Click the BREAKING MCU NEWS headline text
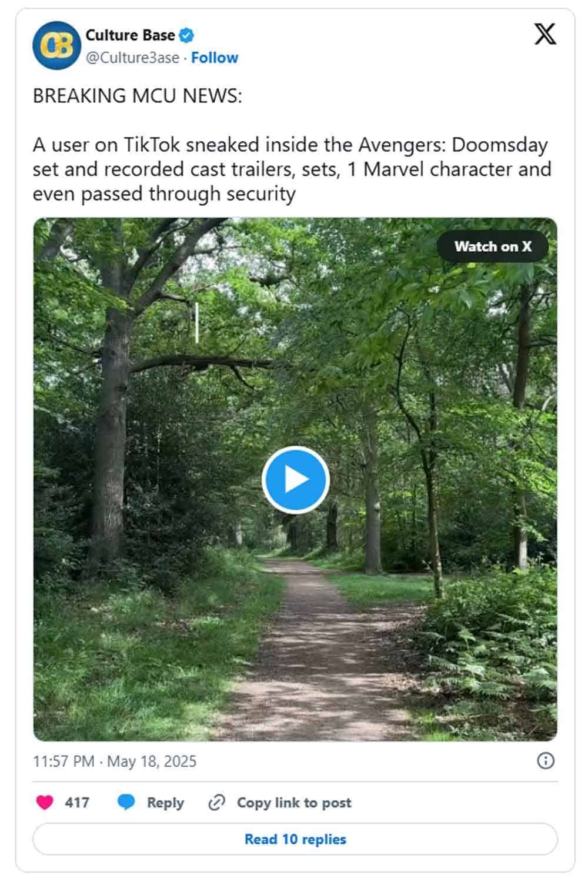 pyautogui.click(x=137, y=96)
